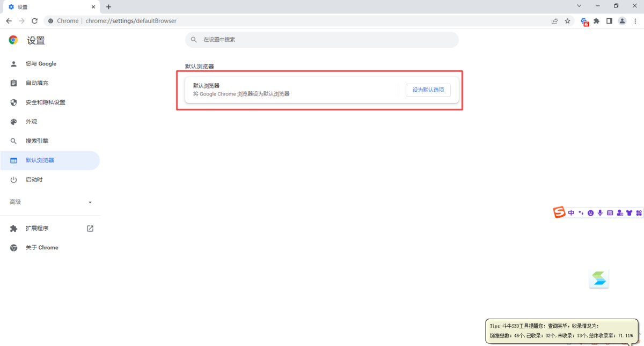The image size is (644, 346).
Task: Change Sogou skin via the clothes icon
Action: (x=629, y=212)
